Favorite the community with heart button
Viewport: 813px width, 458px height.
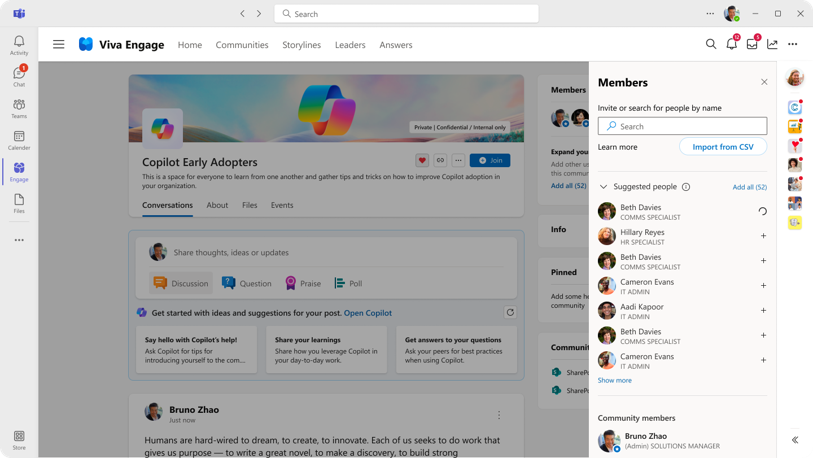point(422,160)
